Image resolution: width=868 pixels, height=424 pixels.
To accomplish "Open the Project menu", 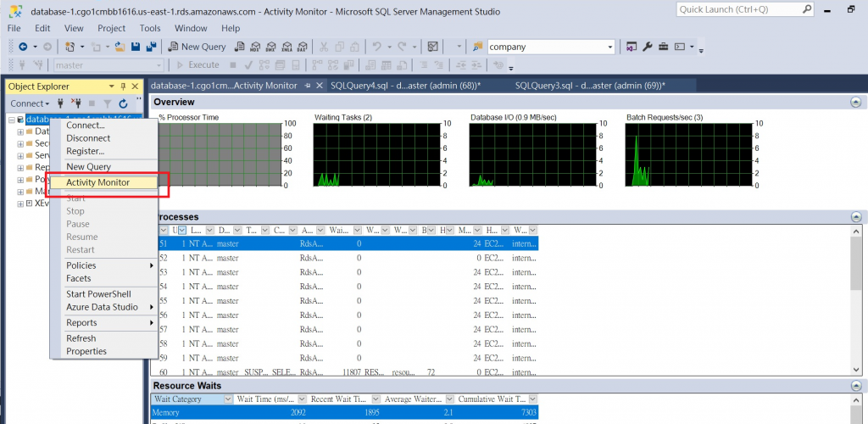I will [x=111, y=28].
